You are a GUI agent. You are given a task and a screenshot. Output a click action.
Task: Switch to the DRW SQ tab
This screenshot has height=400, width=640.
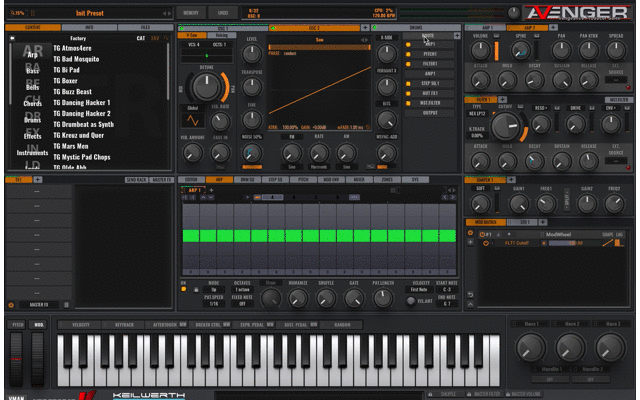pos(247,180)
